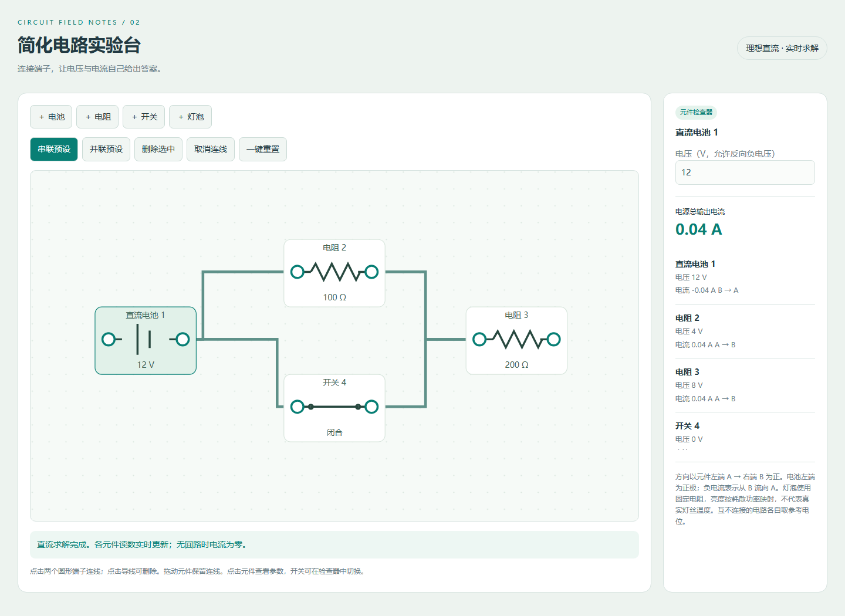
Task: Click the wire from battery to 开关 4
Action: [x=277, y=373]
